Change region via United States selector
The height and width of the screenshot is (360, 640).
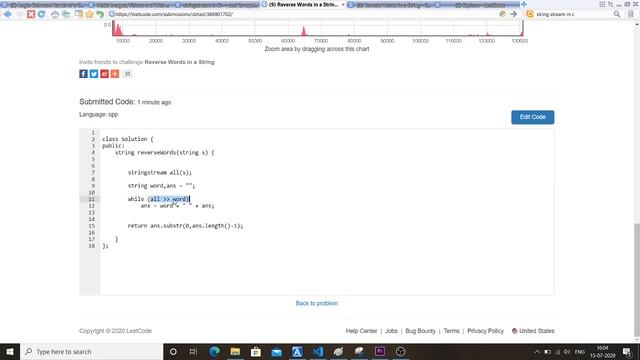click(533, 331)
